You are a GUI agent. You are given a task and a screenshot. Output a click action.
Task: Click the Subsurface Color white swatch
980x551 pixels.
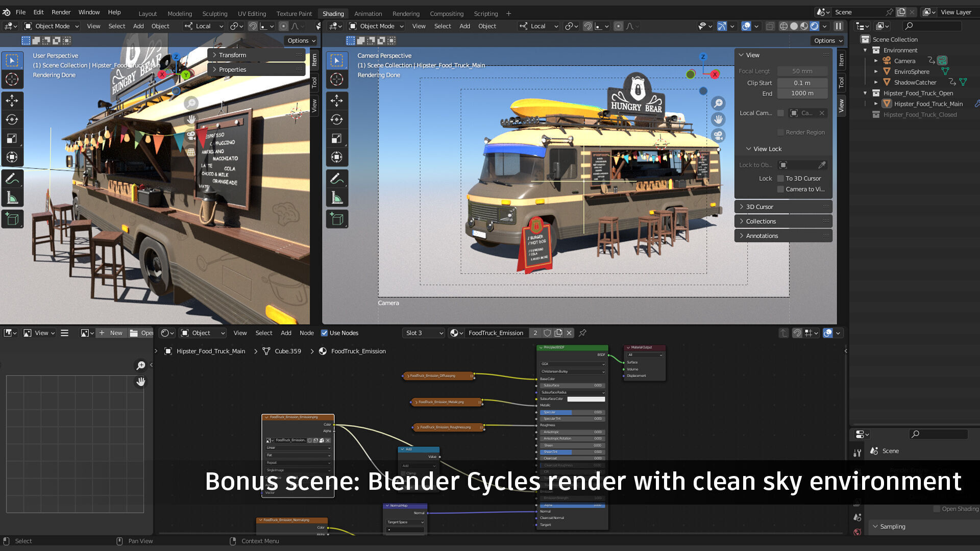pos(585,399)
